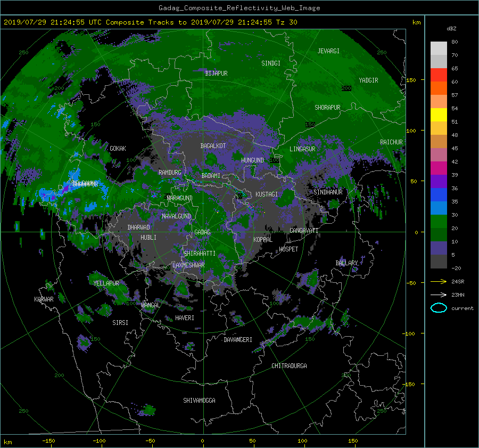Screen dimensions: 479x448
Task: Select the gray 5 dBZ color swatch
Action: [x=439, y=261]
